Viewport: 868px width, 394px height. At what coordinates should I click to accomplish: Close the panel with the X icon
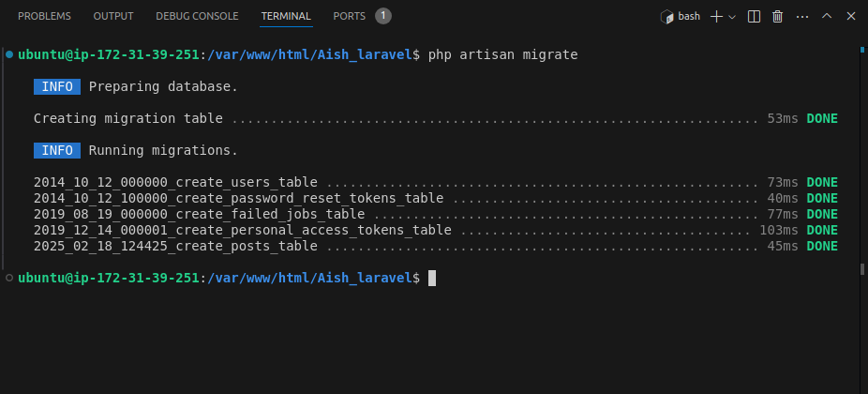pos(850,16)
